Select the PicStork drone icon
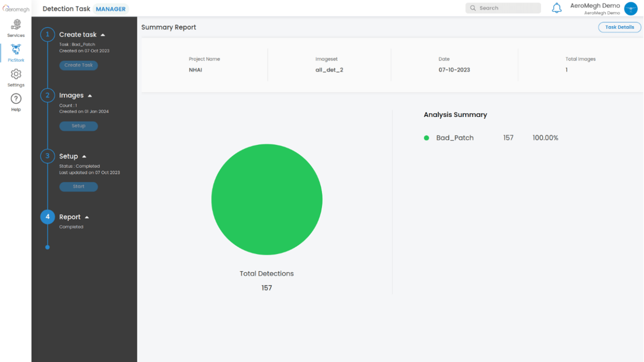The height and width of the screenshot is (362, 644). (x=16, y=50)
